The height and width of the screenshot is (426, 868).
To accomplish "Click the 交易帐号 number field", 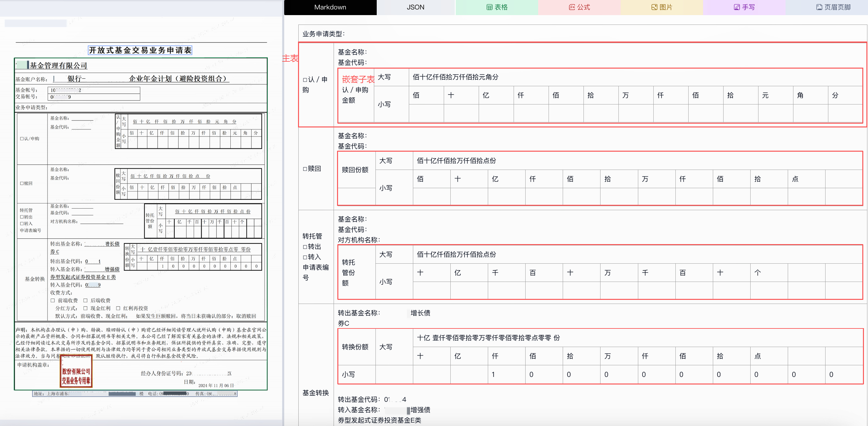I will click(x=94, y=97).
